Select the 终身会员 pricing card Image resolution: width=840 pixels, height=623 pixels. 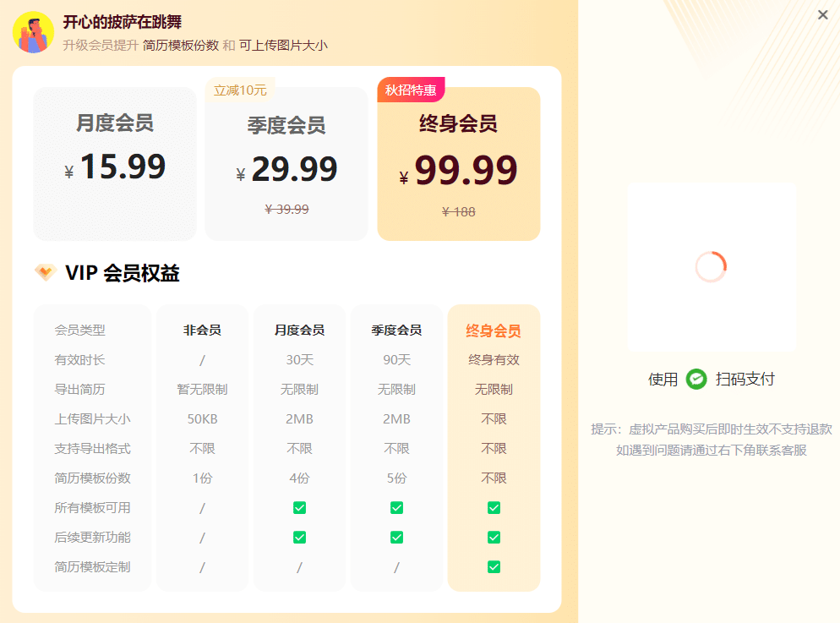tap(458, 161)
